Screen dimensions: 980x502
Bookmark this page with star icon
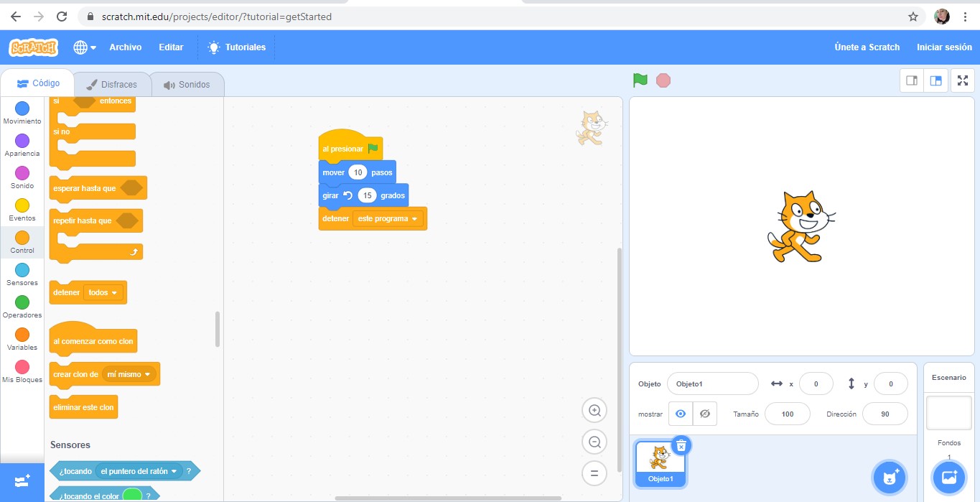(x=913, y=17)
